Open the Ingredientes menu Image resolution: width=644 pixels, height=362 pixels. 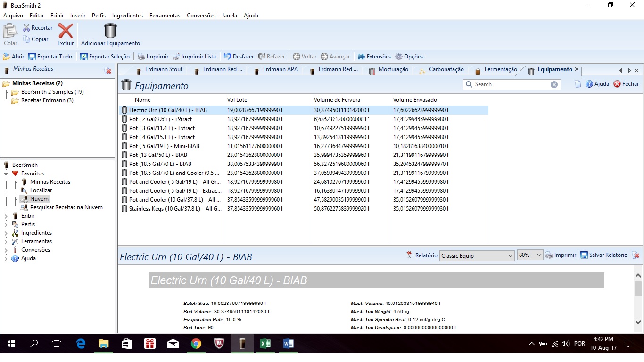coord(127,16)
